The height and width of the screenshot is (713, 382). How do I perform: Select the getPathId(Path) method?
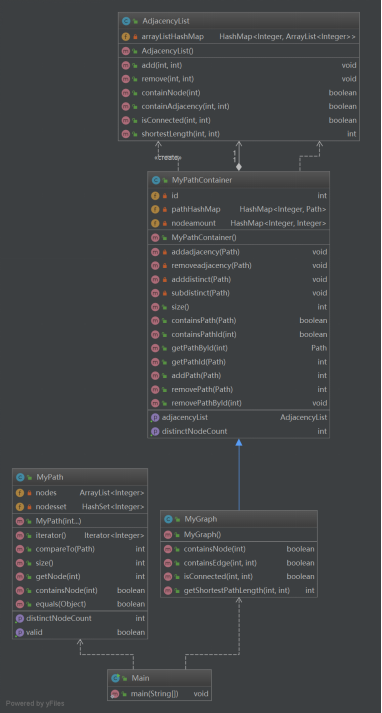pyautogui.click(x=238, y=362)
